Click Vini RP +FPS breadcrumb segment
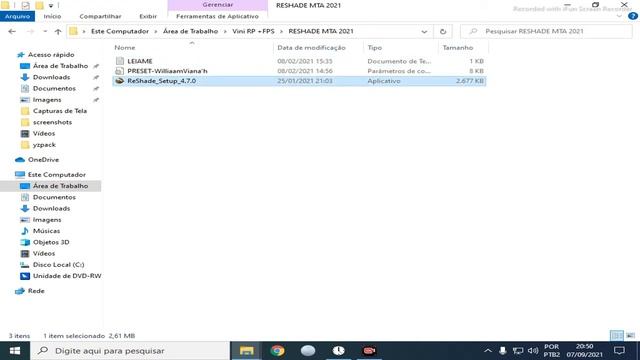 [x=253, y=31]
